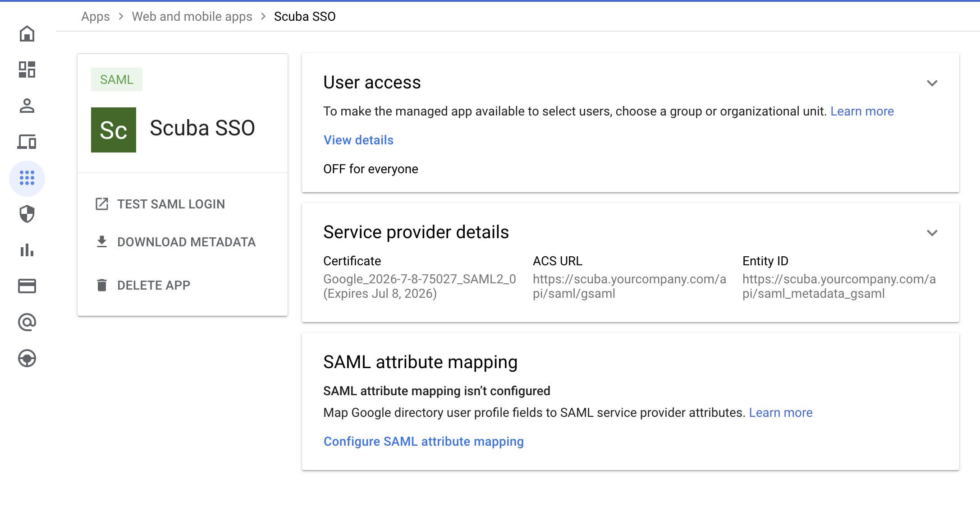Open the Dashboard icon in sidebar
Screen dimensions: 980x517
click(27, 69)
